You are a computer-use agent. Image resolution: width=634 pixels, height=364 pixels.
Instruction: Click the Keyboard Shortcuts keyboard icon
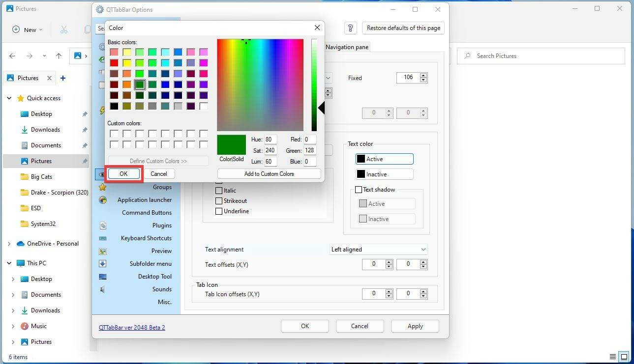(102, 238)
